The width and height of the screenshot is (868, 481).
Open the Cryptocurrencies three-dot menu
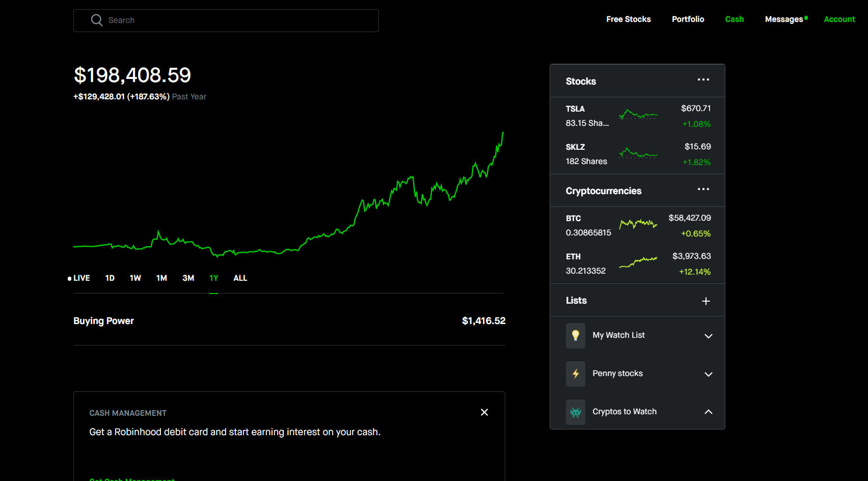(x=703, y=190)
